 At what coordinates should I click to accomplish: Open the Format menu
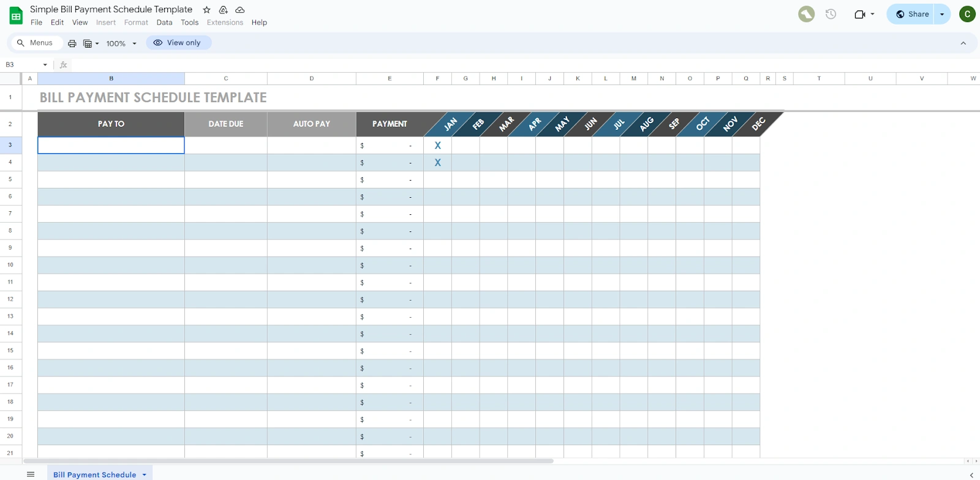pyautogui.click(x=136, y=23)
